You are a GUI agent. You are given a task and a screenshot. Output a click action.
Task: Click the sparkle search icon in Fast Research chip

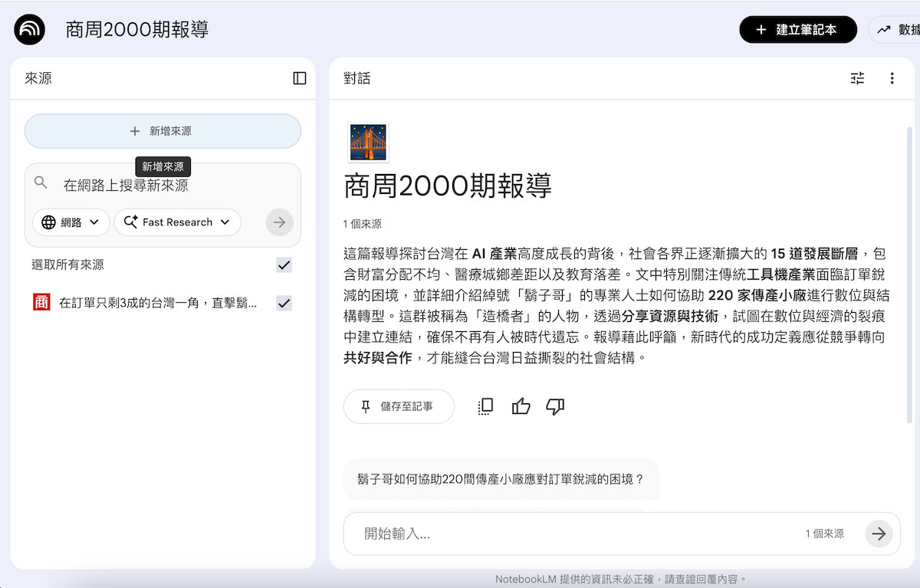tap(130, 222)
